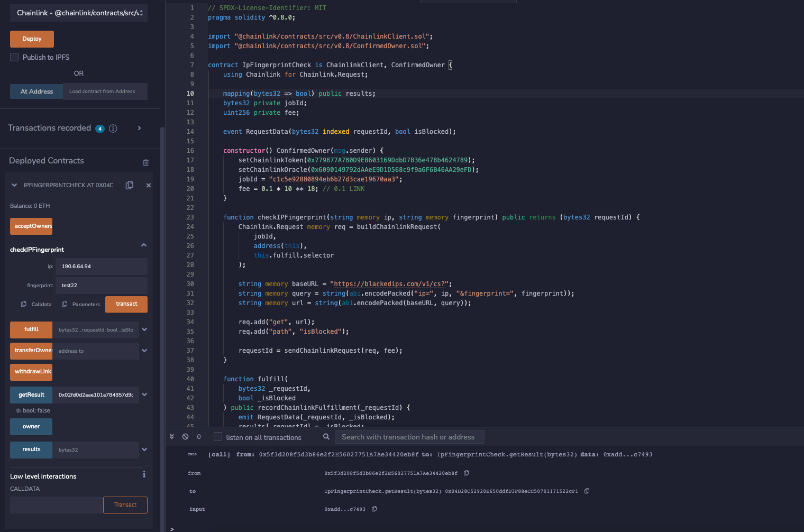Open the contract selector dropdown for Chainlink
This screenshot has height=532, width=804.
[x=79, y=13]
